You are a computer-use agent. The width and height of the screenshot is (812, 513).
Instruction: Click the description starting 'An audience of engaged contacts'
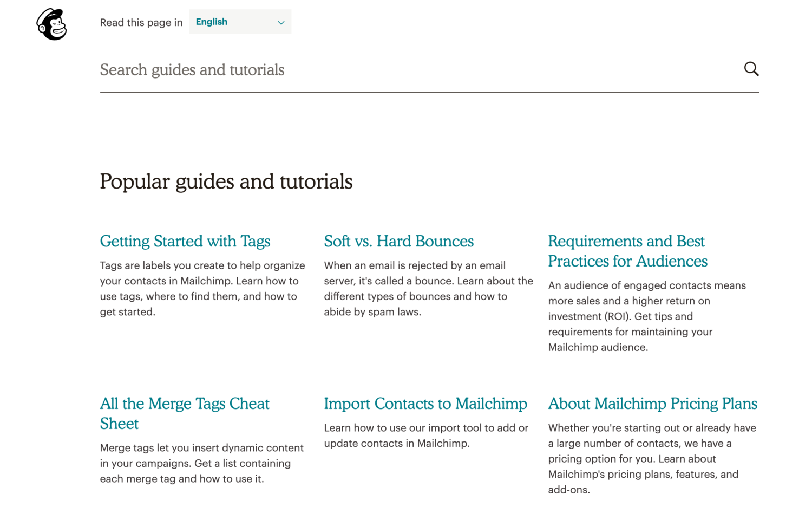[647, 316]
